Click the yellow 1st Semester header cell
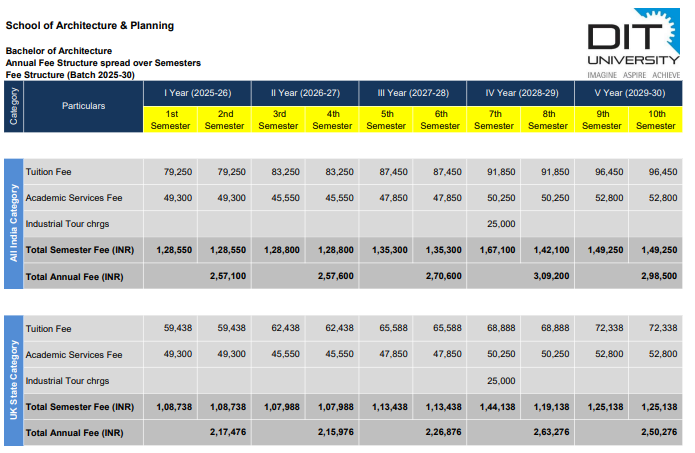The image size is (695, 453). pyautogui.click(x=171, y=120)
